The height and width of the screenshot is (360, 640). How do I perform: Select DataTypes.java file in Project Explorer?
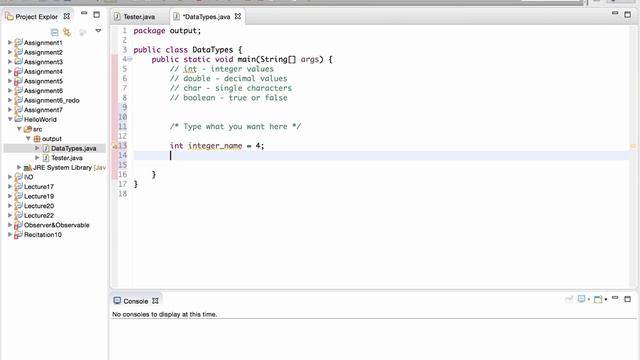point(73,148)
